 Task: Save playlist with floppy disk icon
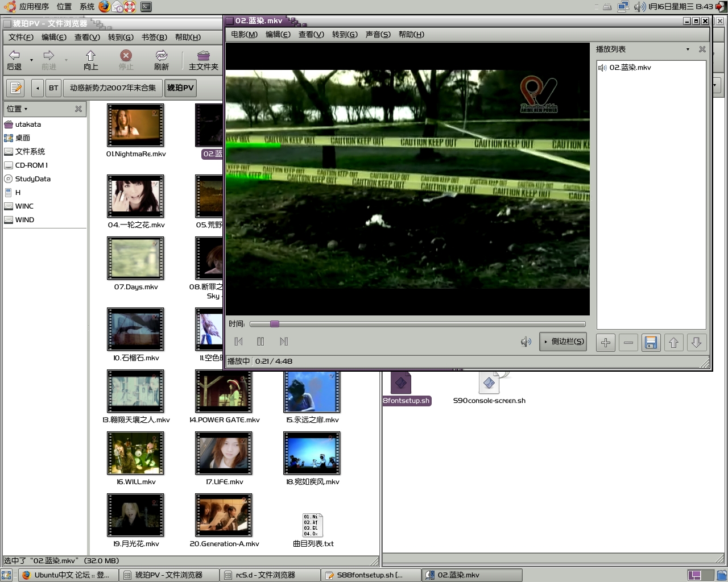[x=651, y=342]
